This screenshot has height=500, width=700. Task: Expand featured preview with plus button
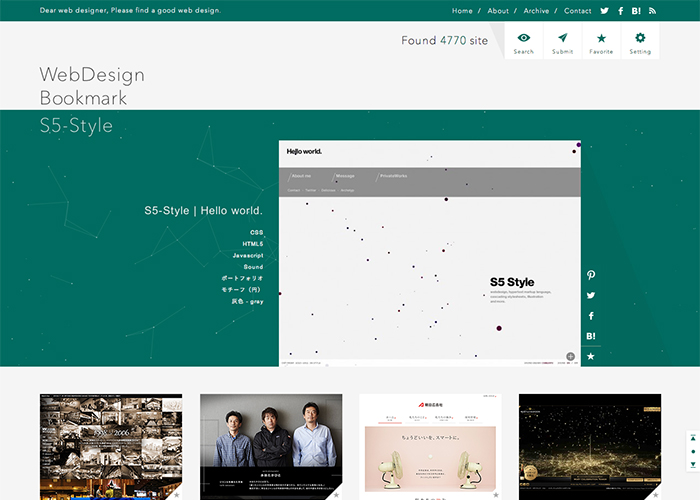click(570, 356)
